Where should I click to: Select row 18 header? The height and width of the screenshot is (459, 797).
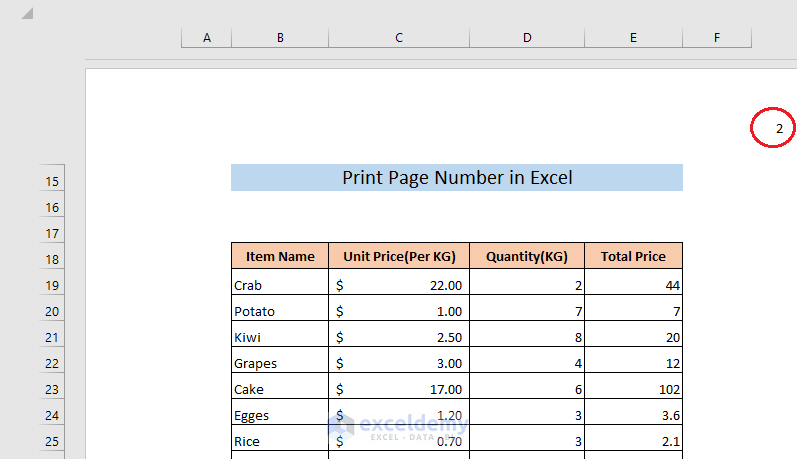tap(52, 256)
